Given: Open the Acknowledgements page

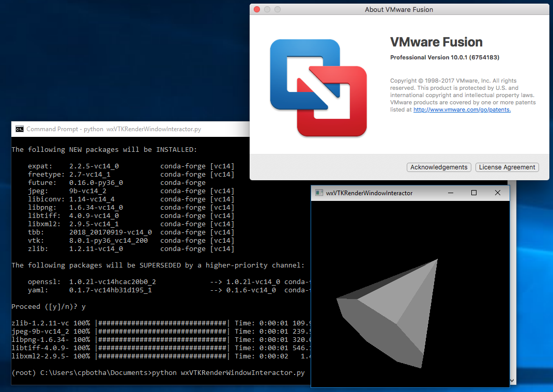Looking at the screenshot, I should click(439, 167).
